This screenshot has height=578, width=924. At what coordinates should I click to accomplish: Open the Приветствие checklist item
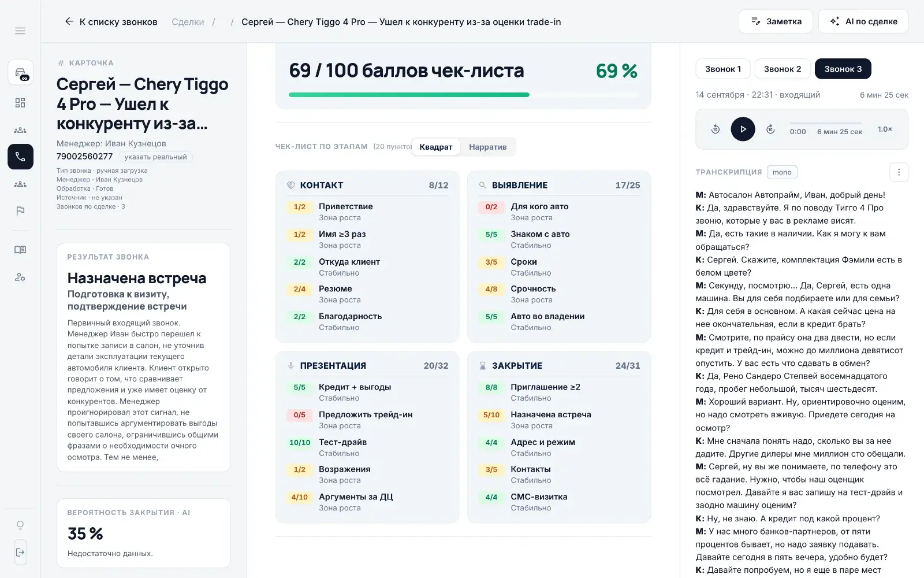367,212
